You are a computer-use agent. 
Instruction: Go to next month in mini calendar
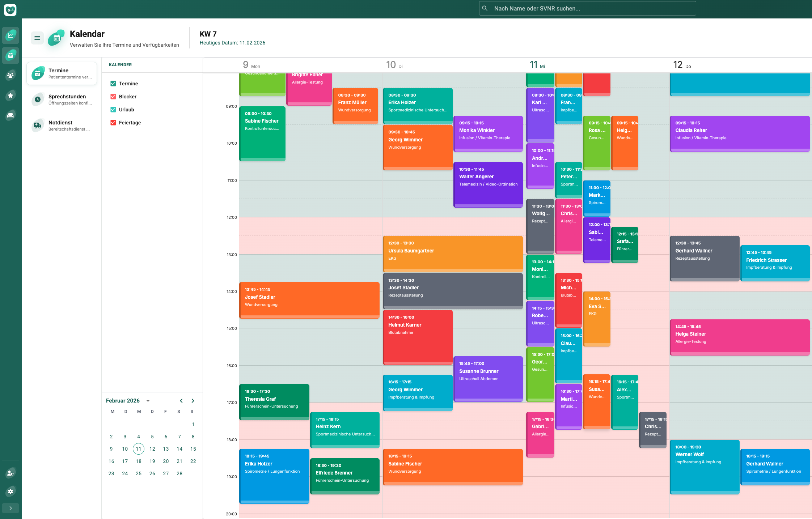pos(193,401)
